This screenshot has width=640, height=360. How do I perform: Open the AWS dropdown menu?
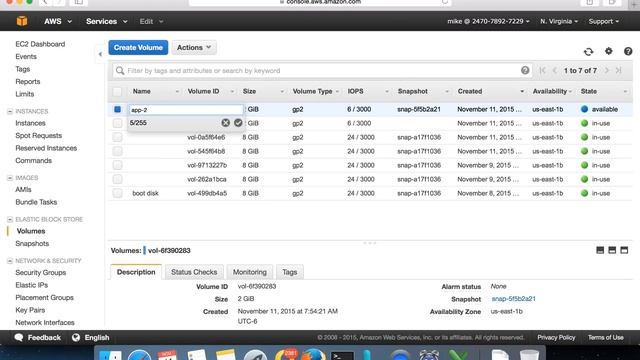tap(58, 21)
